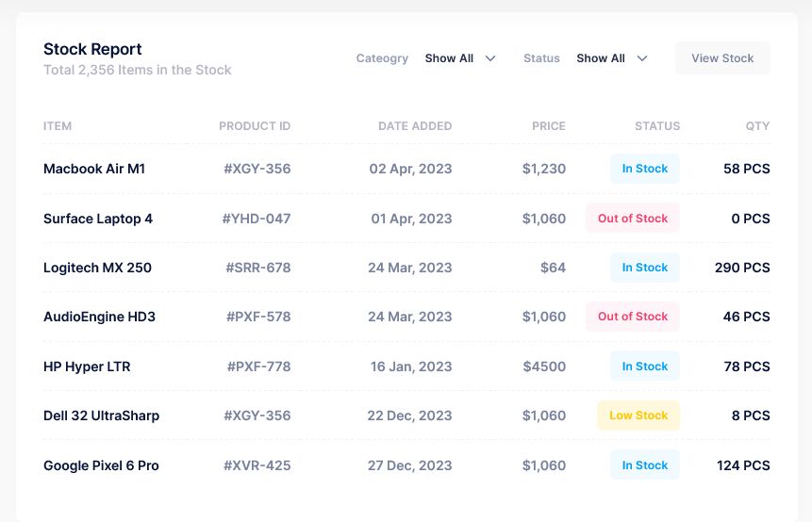Click product ID #PXF-578
The image size is (812, 522).
pyautogui.click(x=258, y=317)
